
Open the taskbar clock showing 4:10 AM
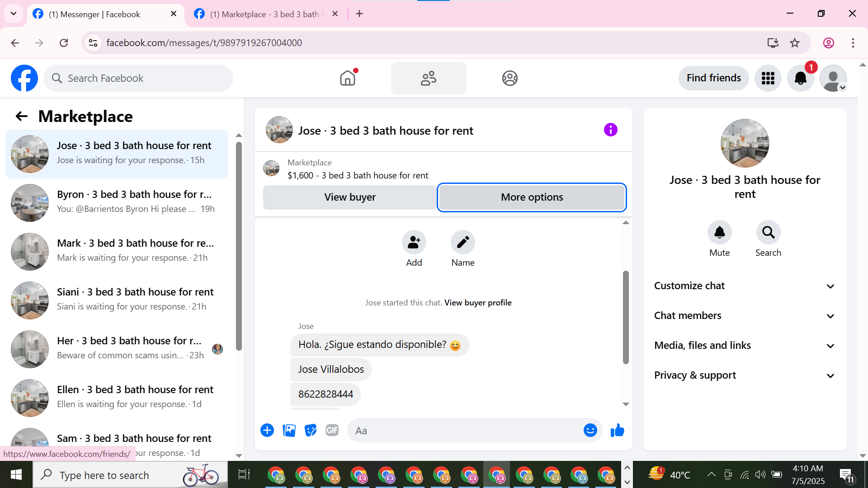808,474
